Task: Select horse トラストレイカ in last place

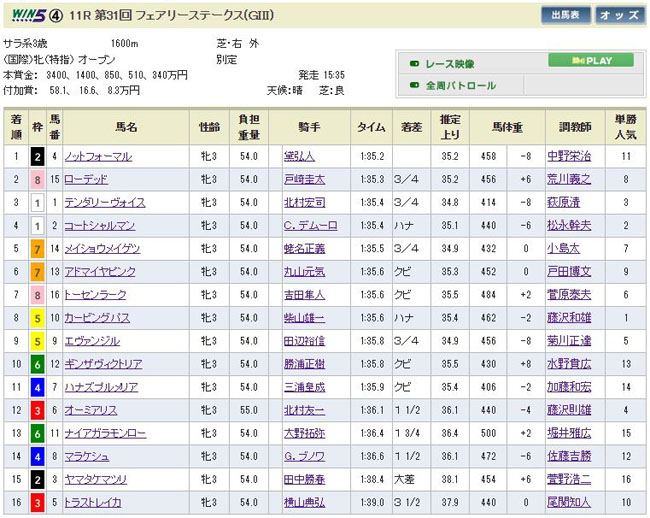Action: pos(93,502)
